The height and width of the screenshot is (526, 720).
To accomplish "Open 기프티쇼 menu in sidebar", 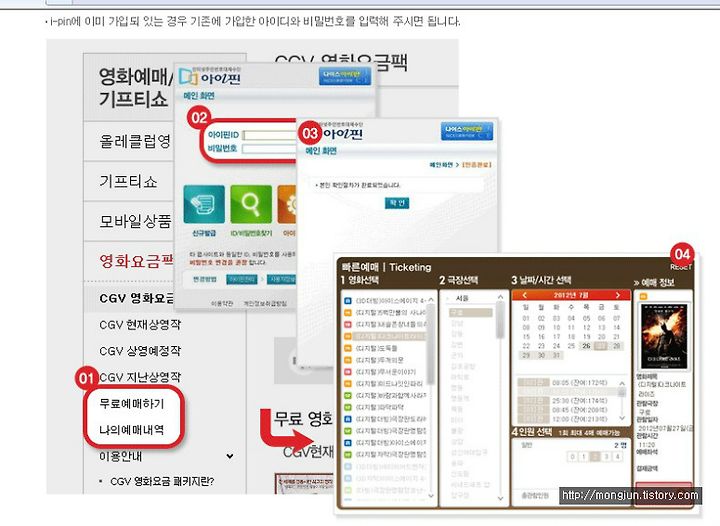I will 128,181.
